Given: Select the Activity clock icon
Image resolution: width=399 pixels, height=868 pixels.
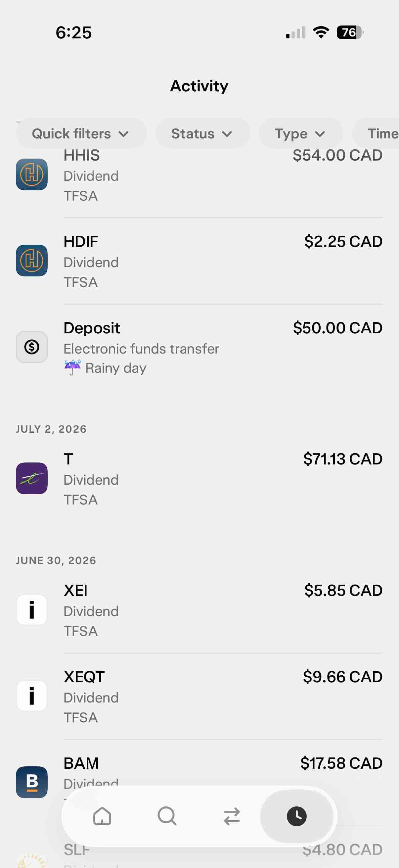Looking at the screenshot, I should pyautogui.click(x=297, y=816).
